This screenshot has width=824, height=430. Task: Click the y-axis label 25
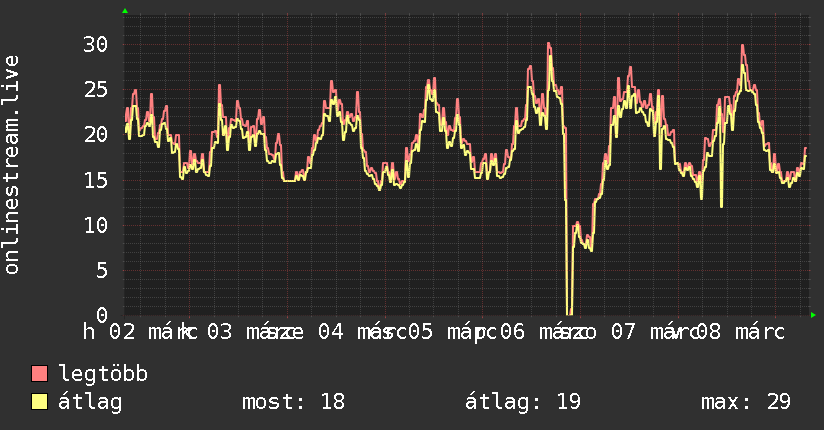click(x=96, y=90)
